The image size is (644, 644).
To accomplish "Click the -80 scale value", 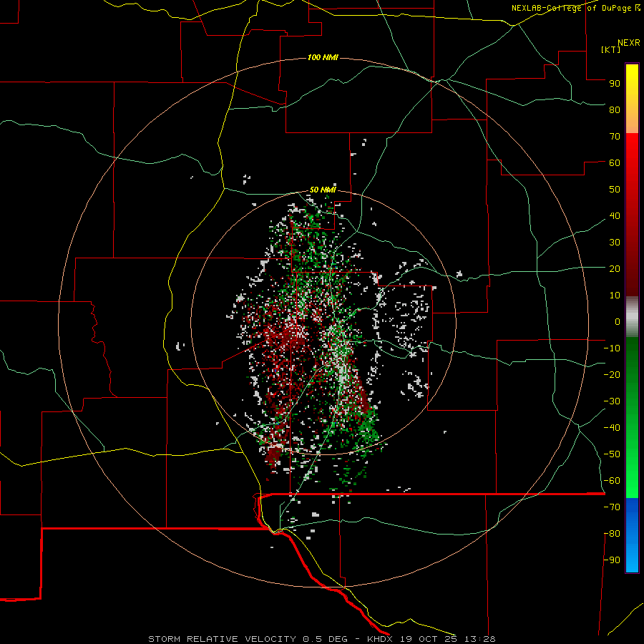I will coord(612,534).
